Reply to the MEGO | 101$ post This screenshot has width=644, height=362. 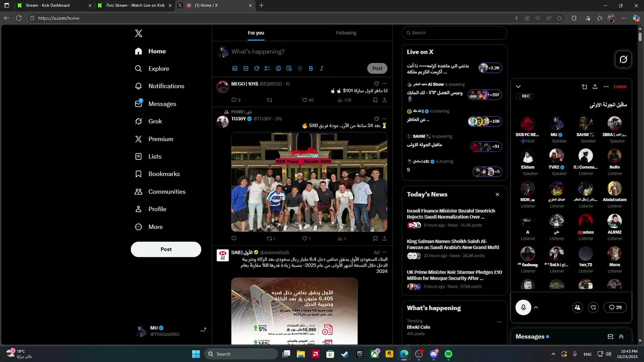point(234,100)
